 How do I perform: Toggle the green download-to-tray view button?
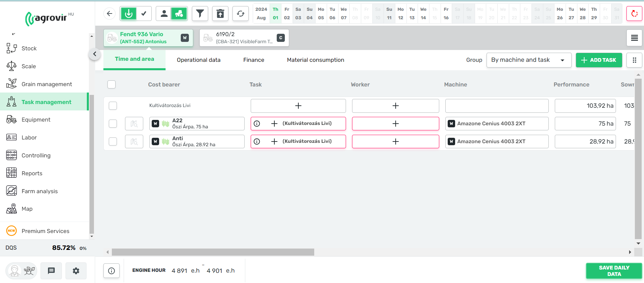pos(128,14)
